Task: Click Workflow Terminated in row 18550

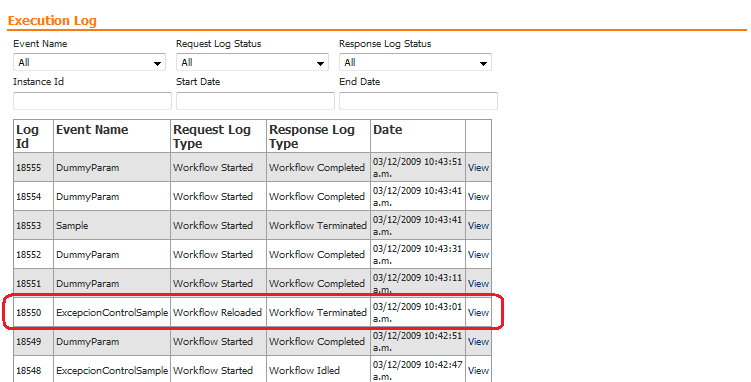Action: (318, 313)
